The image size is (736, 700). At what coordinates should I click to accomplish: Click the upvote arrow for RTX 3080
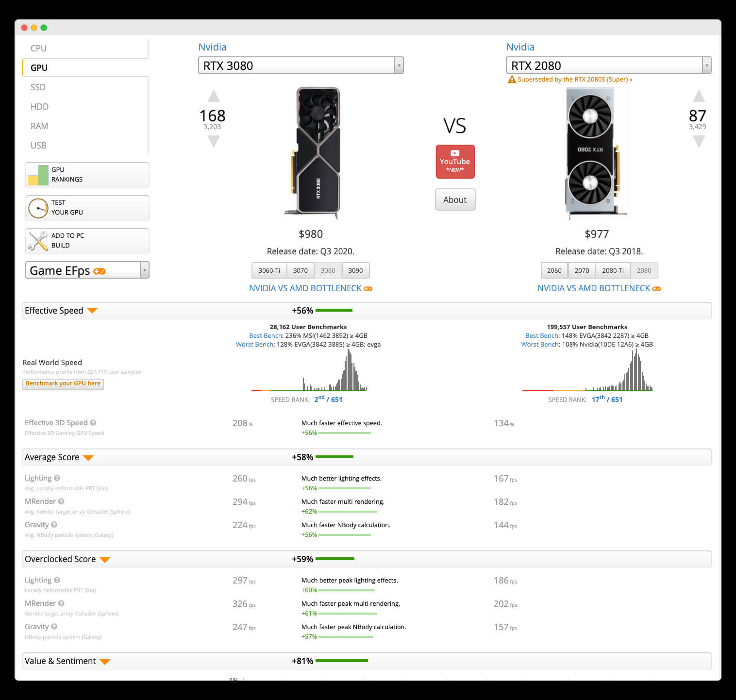coord(214,96)
